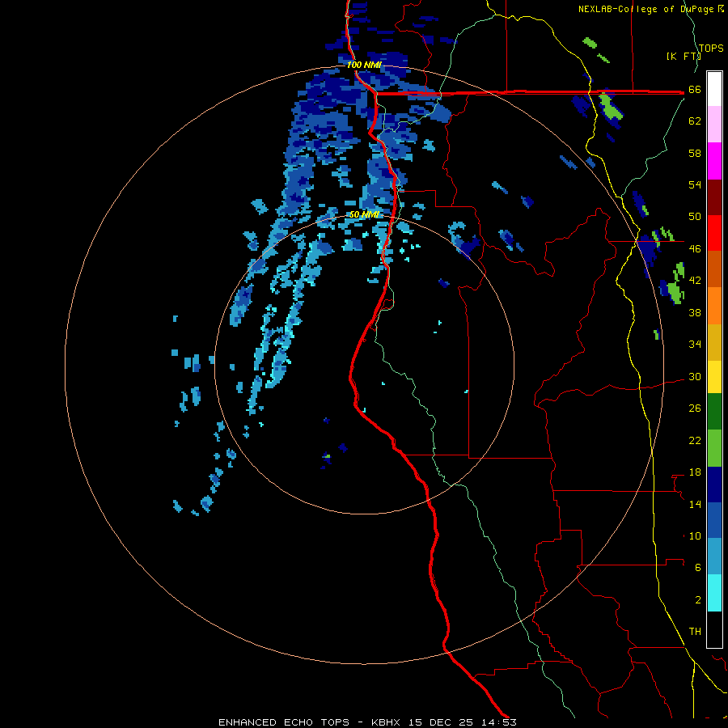
Task: Click the '100 NMI' range ring label
Action: [364, 65]
